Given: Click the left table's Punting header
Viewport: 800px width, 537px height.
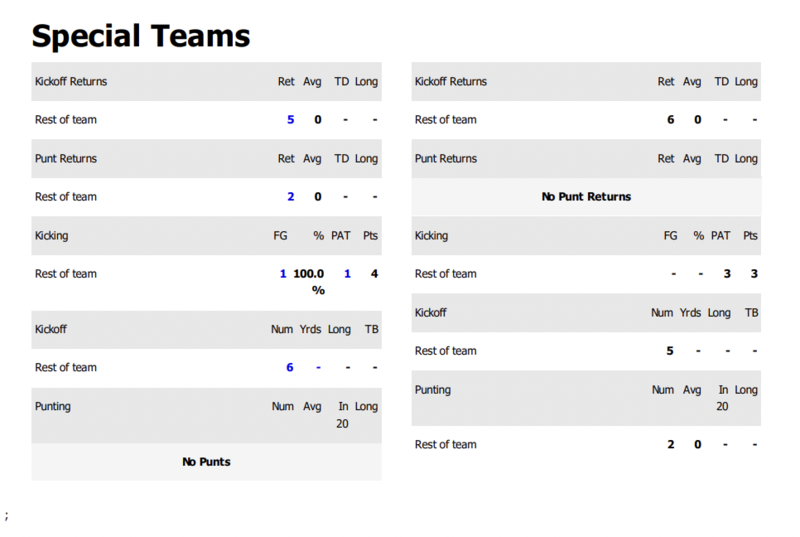Looking at the screenshot, I should pos(53,407).
